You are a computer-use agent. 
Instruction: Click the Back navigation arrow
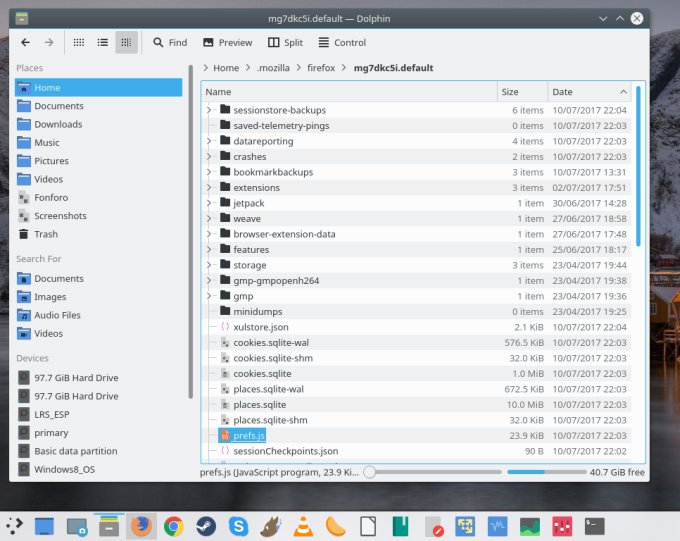point(26,42)
